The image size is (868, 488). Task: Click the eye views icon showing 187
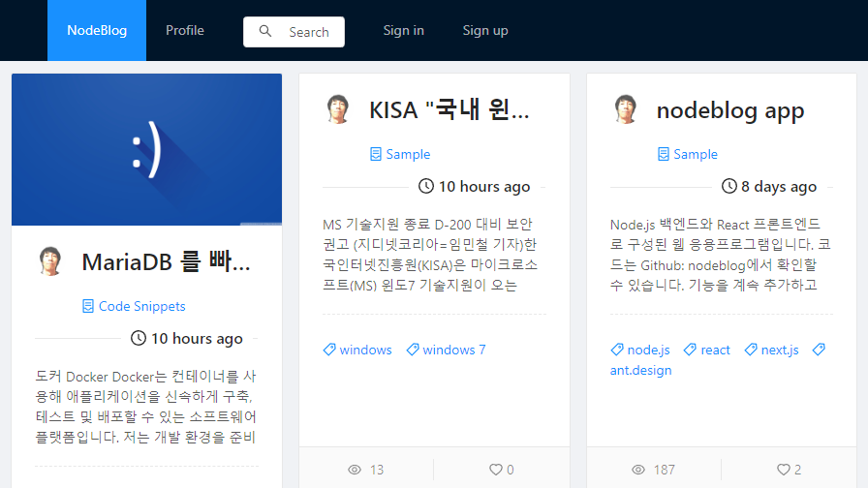(638, 470)
